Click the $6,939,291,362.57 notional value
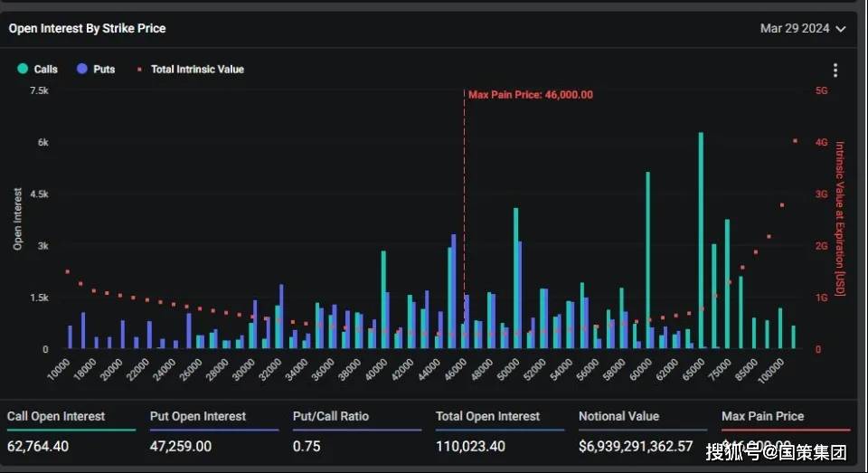The width and height of the screenshot is (868, 473). (x=636, y=447)
